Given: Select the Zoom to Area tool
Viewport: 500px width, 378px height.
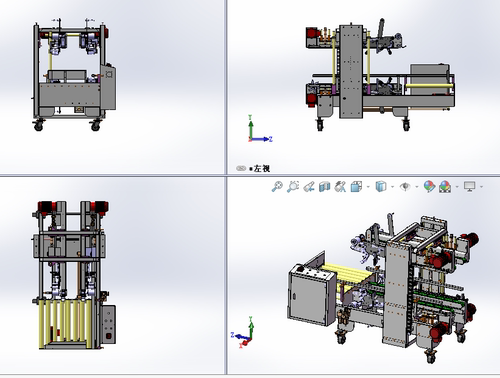Looking at the screenshot, I should [x=293, y=186].
